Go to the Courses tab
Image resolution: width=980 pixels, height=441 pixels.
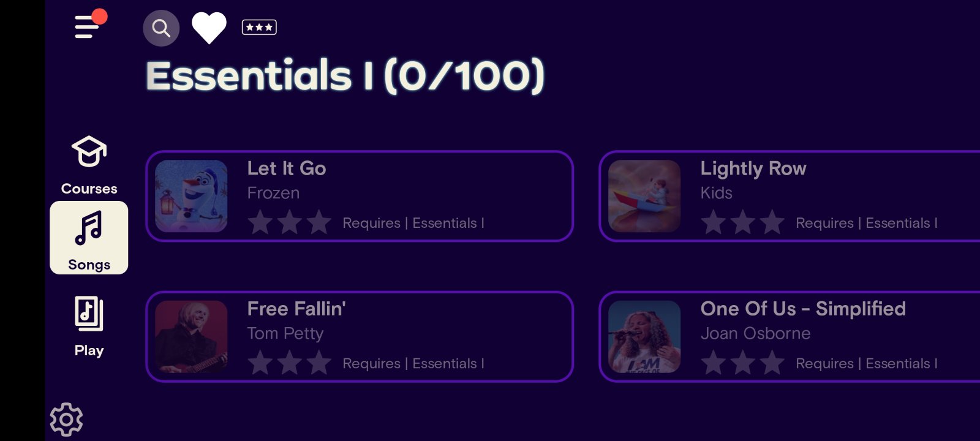(x=89, y=164)
